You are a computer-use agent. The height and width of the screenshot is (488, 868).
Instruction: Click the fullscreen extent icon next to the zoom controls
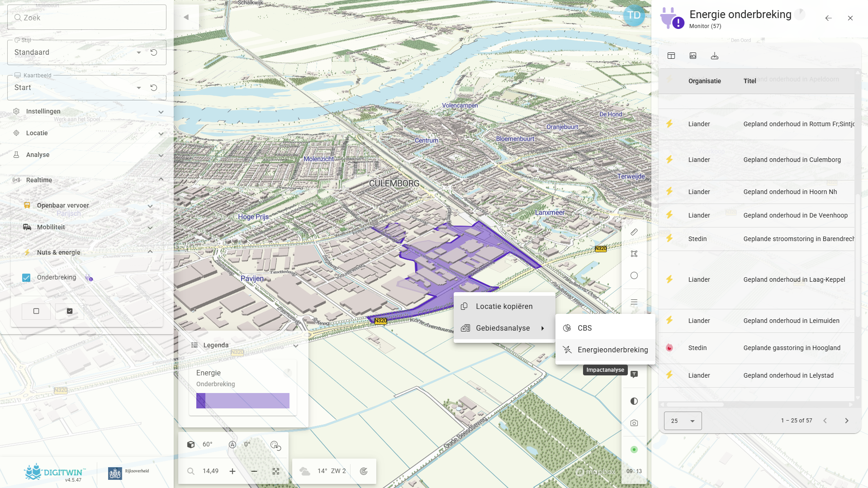275,471
